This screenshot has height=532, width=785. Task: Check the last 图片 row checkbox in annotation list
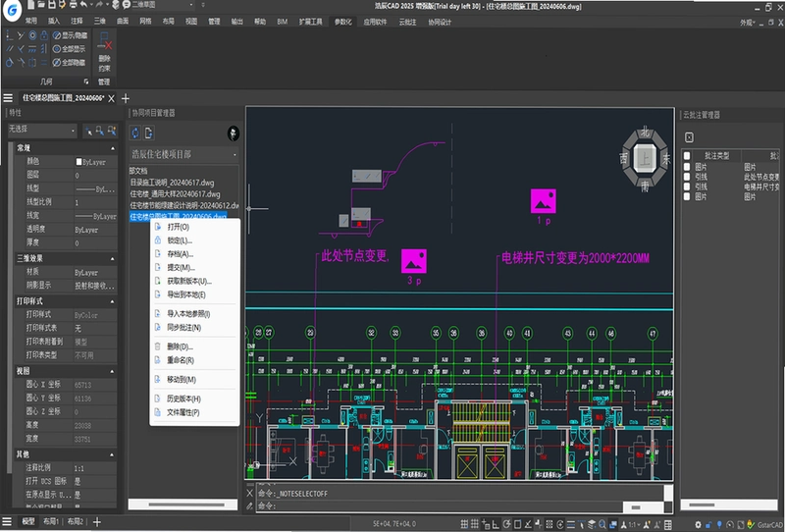687,197
